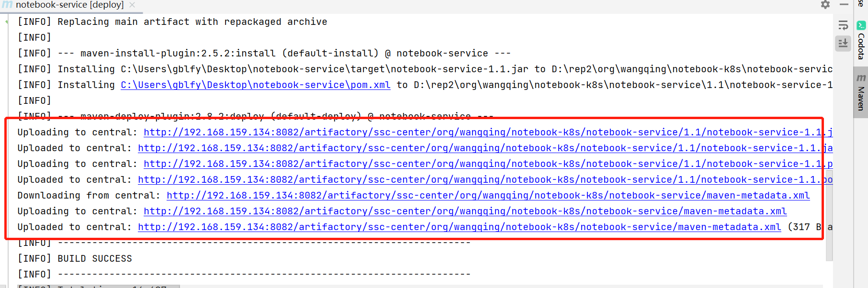Image resolution: width=868 pixels, height=288 pixels.
Task: Click the 'Replacing main artifact with repackaged archive' line
Action: [172, 22]
